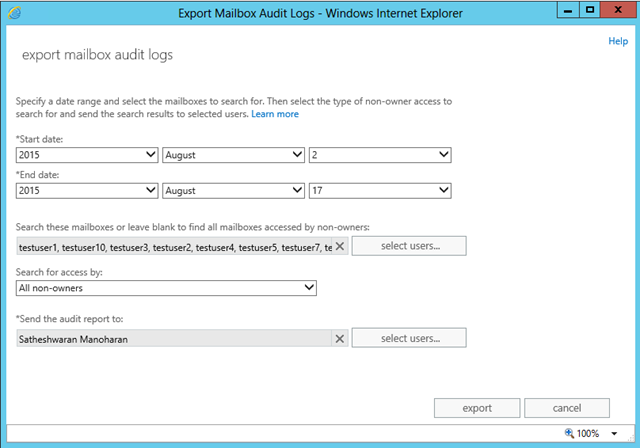This screenshot has width=640, height=448.
Task: Open the Help link
Action: click(x=618, y=41)
